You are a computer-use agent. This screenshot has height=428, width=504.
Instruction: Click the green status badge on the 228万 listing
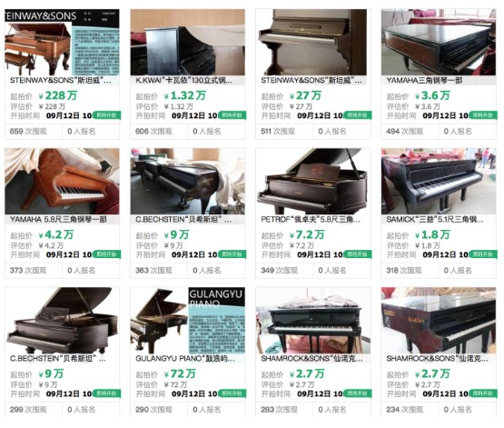pos(107,115)
